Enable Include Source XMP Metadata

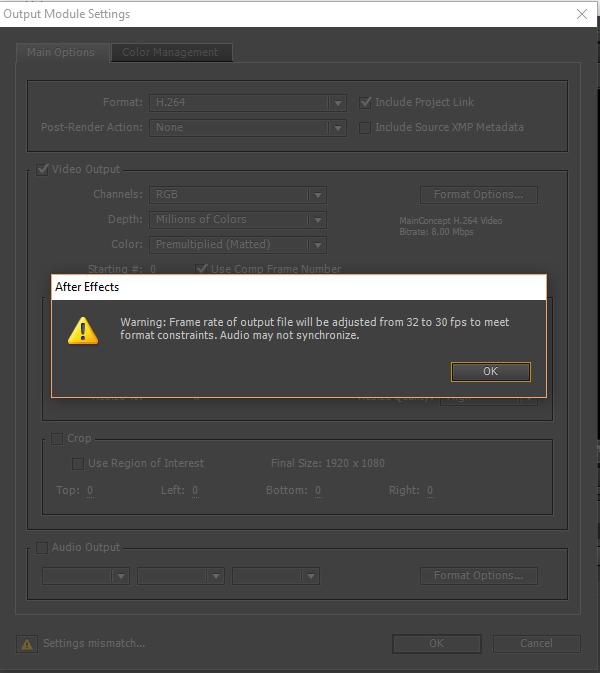pos(365,127)
